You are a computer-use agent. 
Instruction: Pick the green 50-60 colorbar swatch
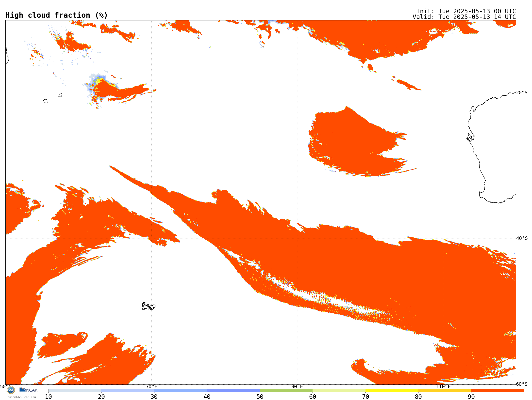coord(286,391)
